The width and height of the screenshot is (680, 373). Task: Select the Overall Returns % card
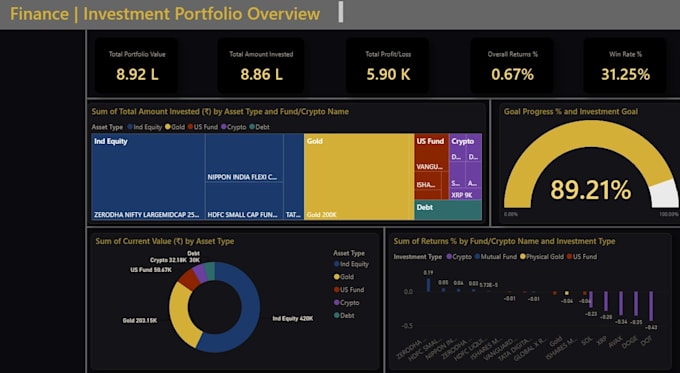coord(512,65)
